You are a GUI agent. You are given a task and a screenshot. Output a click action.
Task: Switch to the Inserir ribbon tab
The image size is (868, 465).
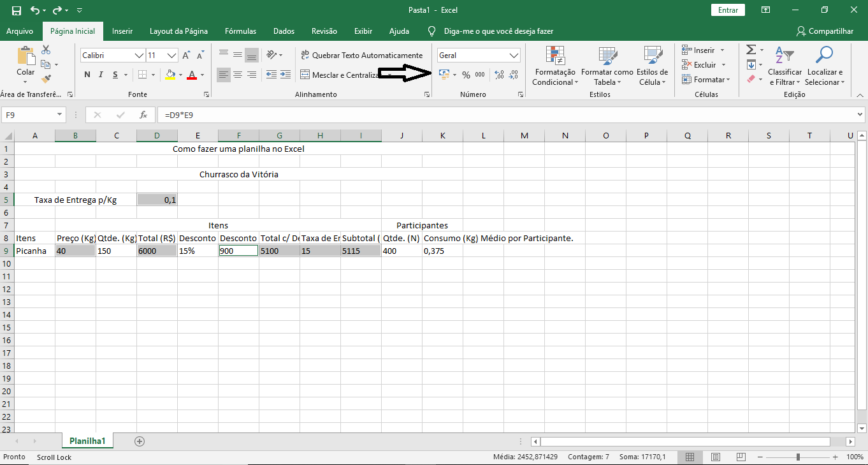click(x=122, y=31)
